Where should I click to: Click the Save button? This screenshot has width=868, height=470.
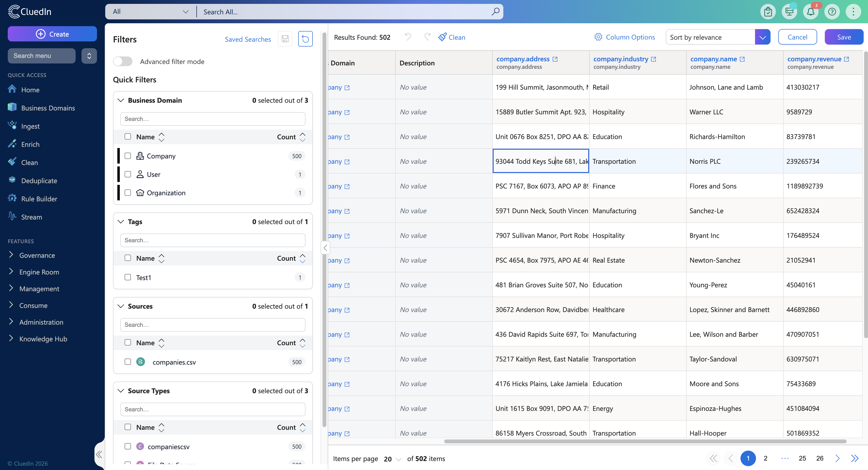click(x=844, y=37)
